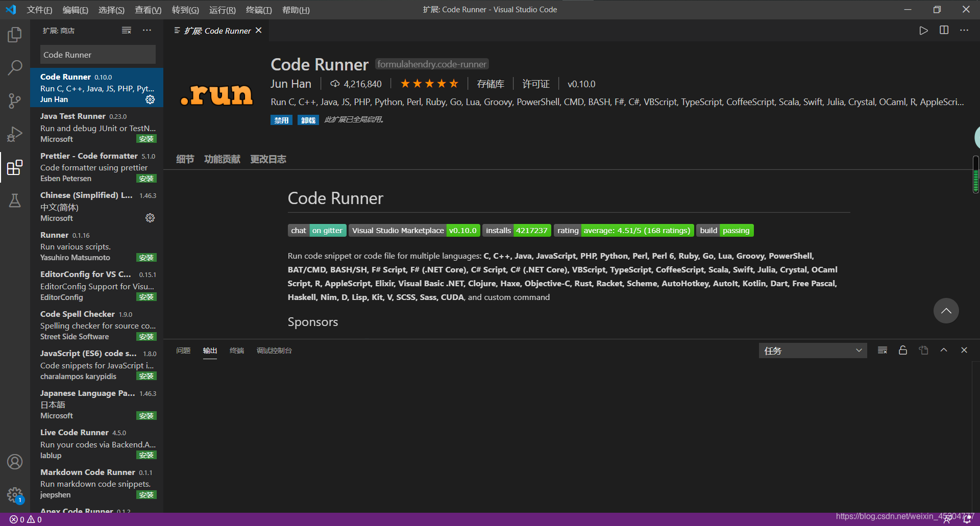The height and width of the screenshot is (526, 980).
Task: Click the extension search input field
Action: pyautogui.click(x=98, y=55)
